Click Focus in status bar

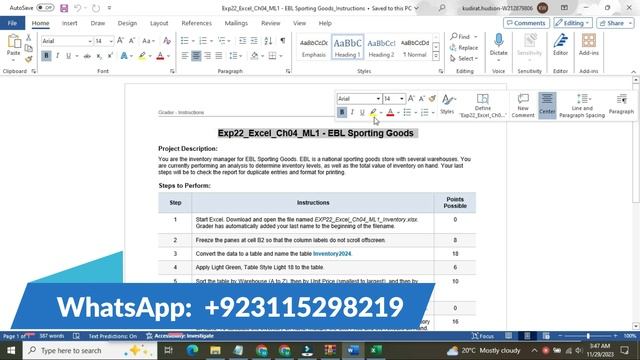482,336
